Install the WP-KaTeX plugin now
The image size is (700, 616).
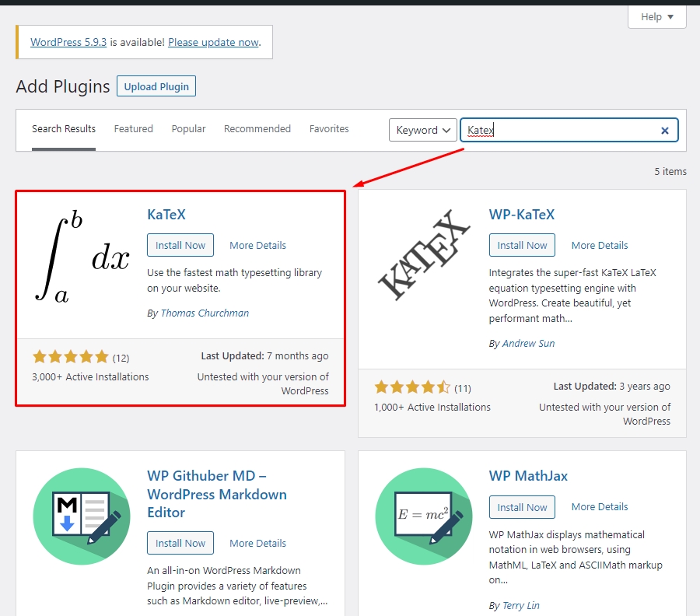pos(522,245)
